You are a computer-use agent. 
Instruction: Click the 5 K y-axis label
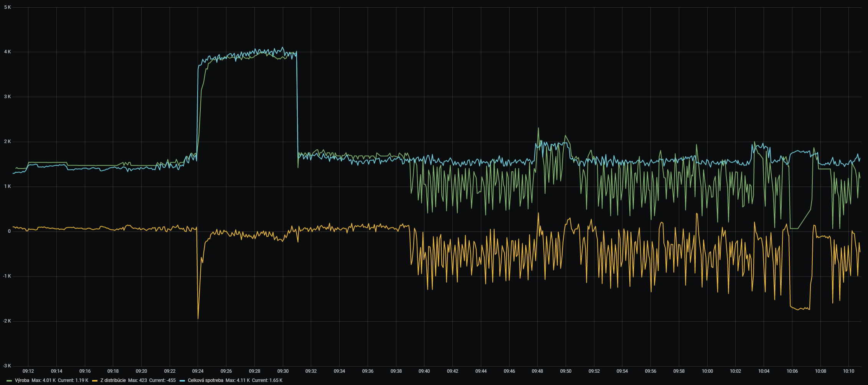pos(7,7)
